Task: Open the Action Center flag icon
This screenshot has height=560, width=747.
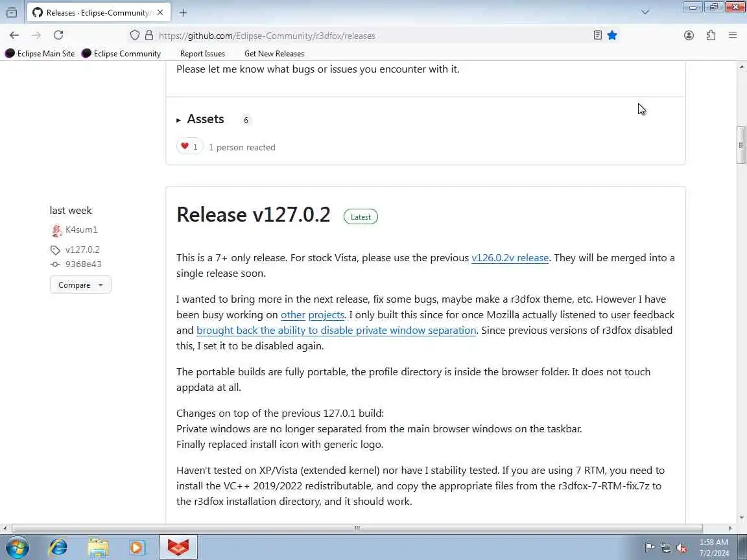Action: [649, 548]
